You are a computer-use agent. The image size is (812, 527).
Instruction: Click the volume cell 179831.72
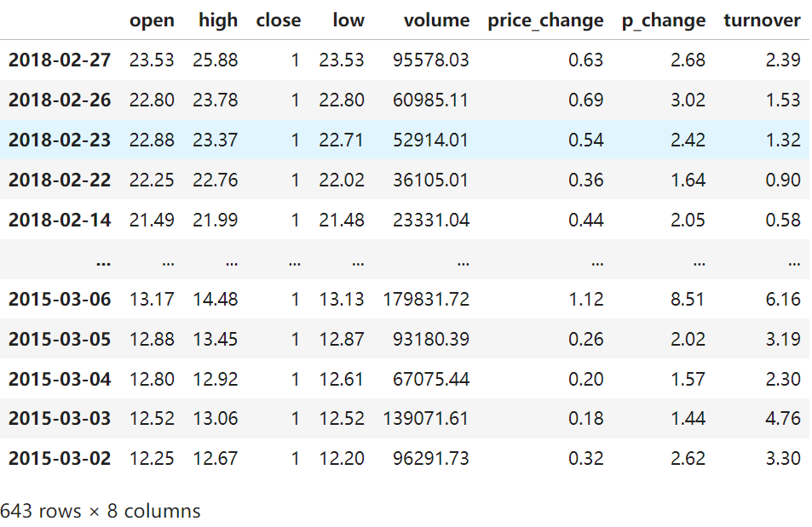(424, 299)
